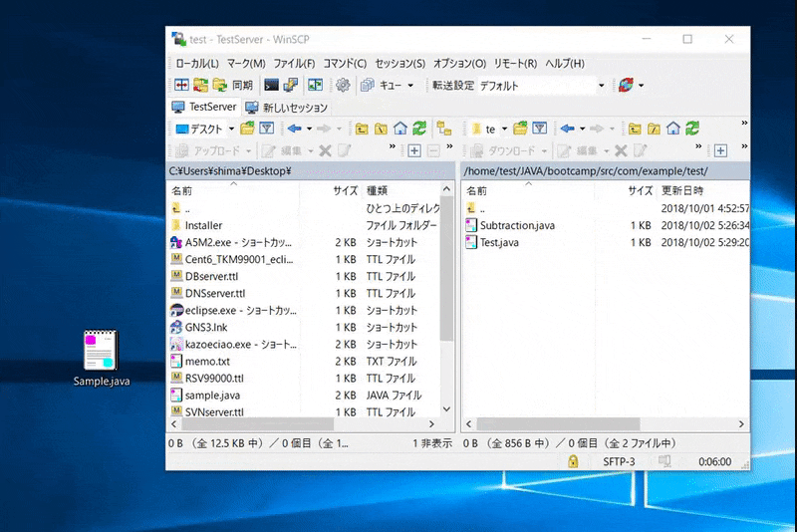Expand the キュー queue dropdown arrow
The image size is (797, 532).
pyautogui.click(x=410, y=86)
